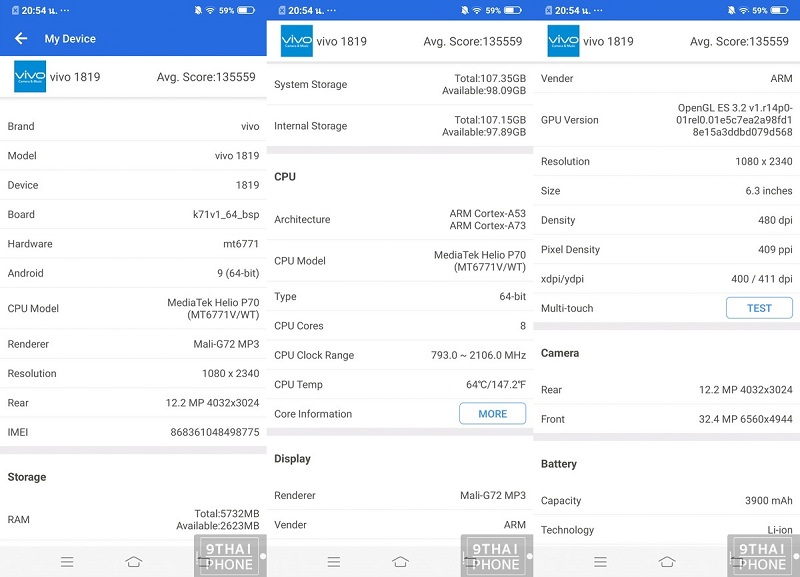The height and width of the screenshot is (577, 800).
Task: Select the System Storage row
Action: pos(400,84)
